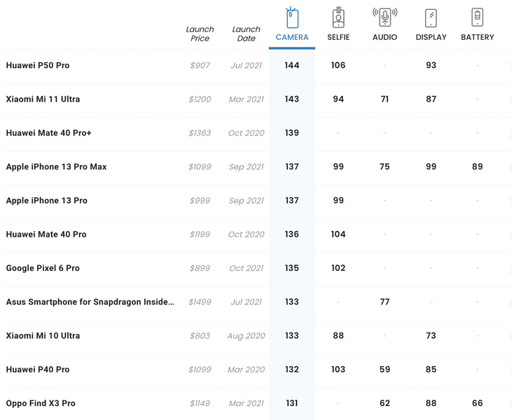Viewport: 514px width, 420px height.
Task: Click the Display phone icon
Action: [431, 17]
